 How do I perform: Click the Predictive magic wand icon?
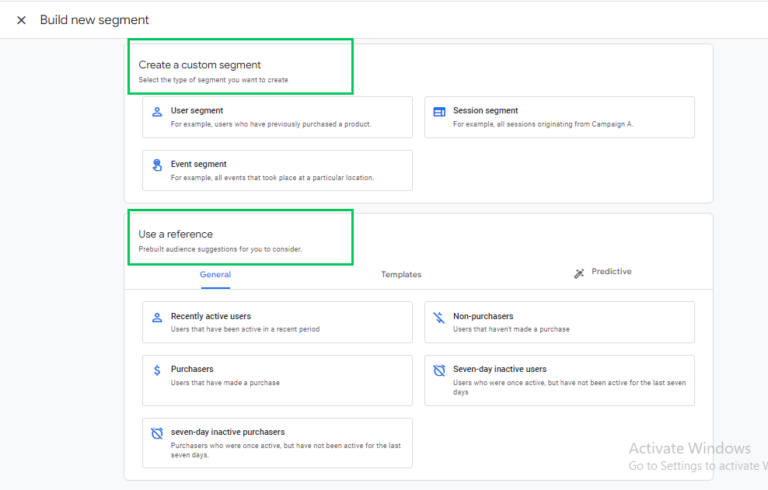pos(579,273)
